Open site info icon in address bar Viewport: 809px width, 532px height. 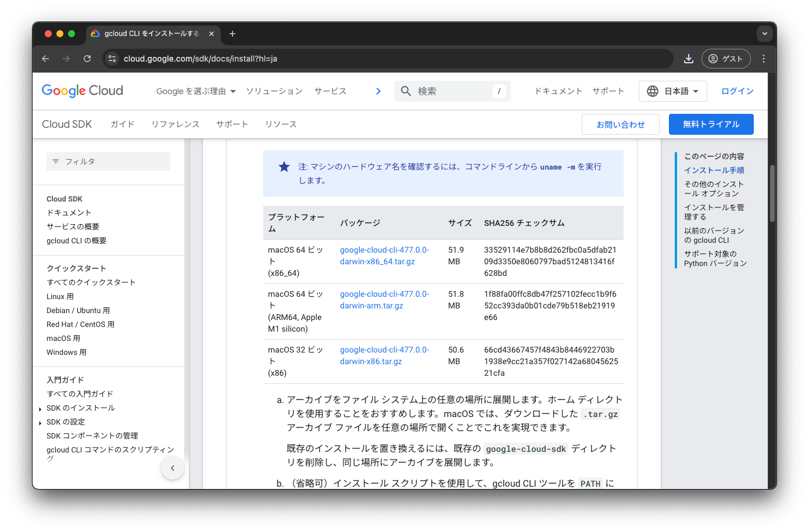tap(113, 59)
